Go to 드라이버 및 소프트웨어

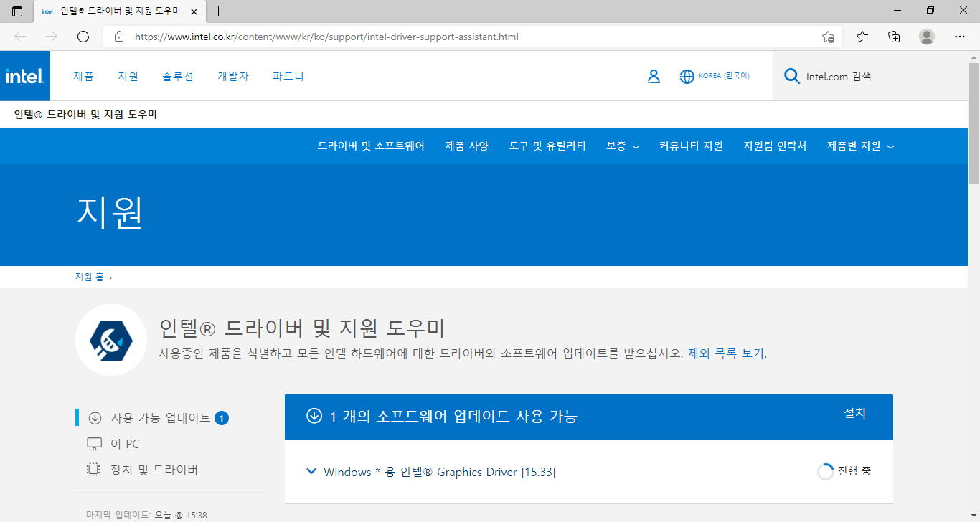coord(371,146)
